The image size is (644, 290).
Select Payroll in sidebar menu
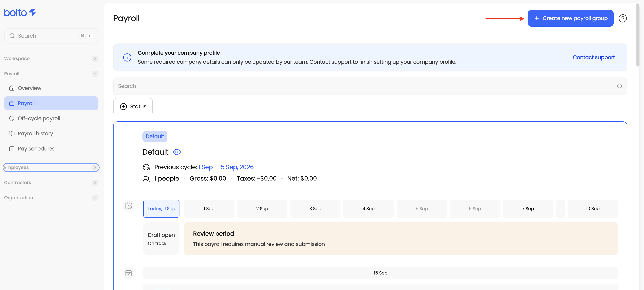click(x=51, y=103)
